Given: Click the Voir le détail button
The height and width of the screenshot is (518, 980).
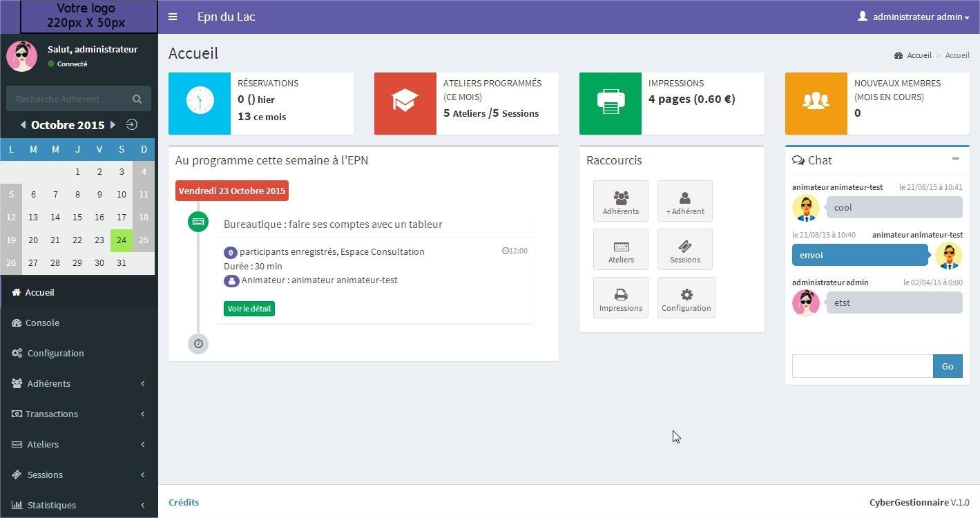Looking at the screenshot, I should click(249, 309).
